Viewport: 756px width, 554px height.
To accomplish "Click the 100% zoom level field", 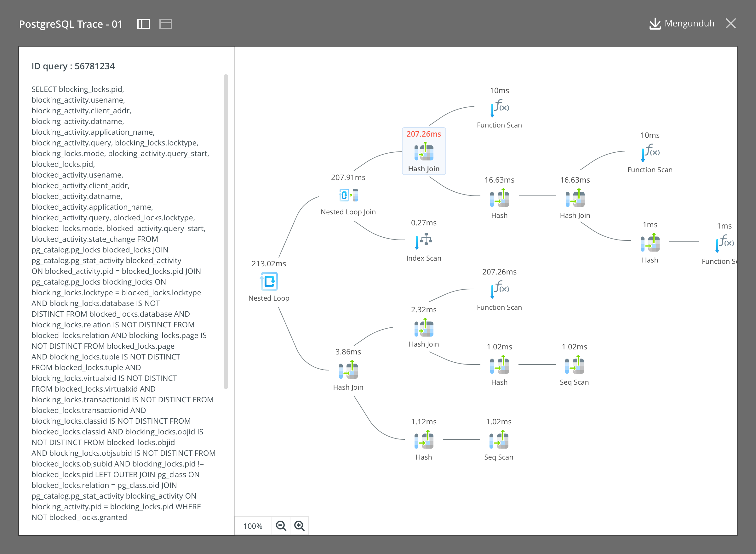I will 253,526.
